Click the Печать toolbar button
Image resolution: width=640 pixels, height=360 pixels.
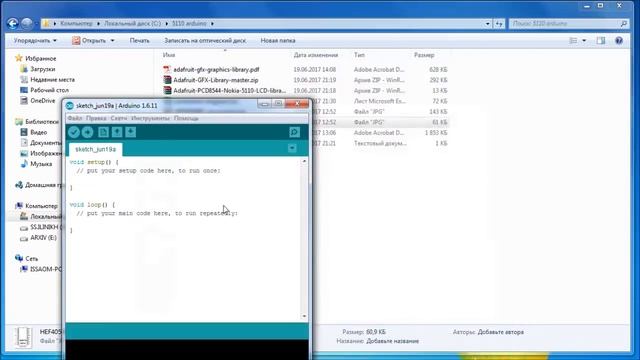coord(140,40)
